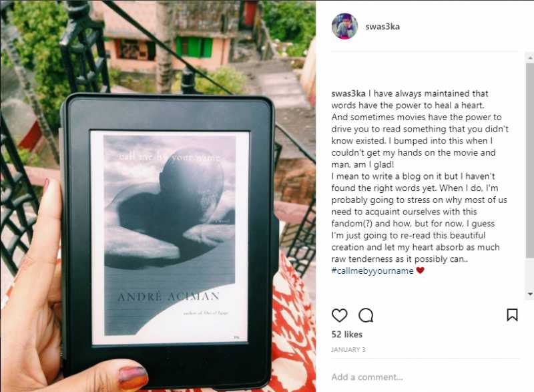Open comments via speech bubble icon
This screenshot has width=534, height=392.
tap(366, 315)
